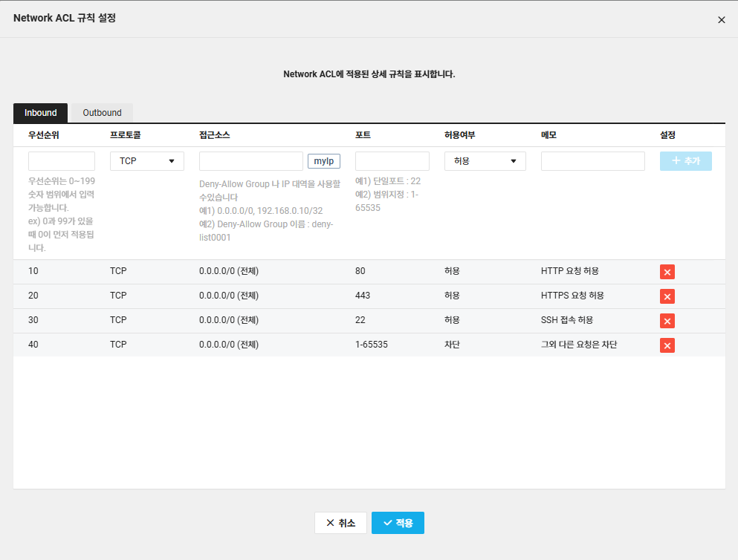
Task: Select the 'SSH 접속 허용' memo text
Action: (x=566, y=319)
